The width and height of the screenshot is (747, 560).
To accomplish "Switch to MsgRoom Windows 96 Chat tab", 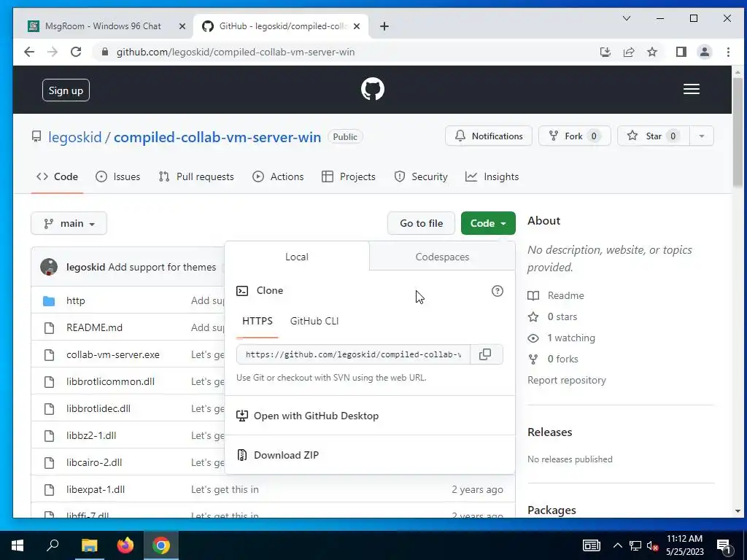I will tap(104, 26).
